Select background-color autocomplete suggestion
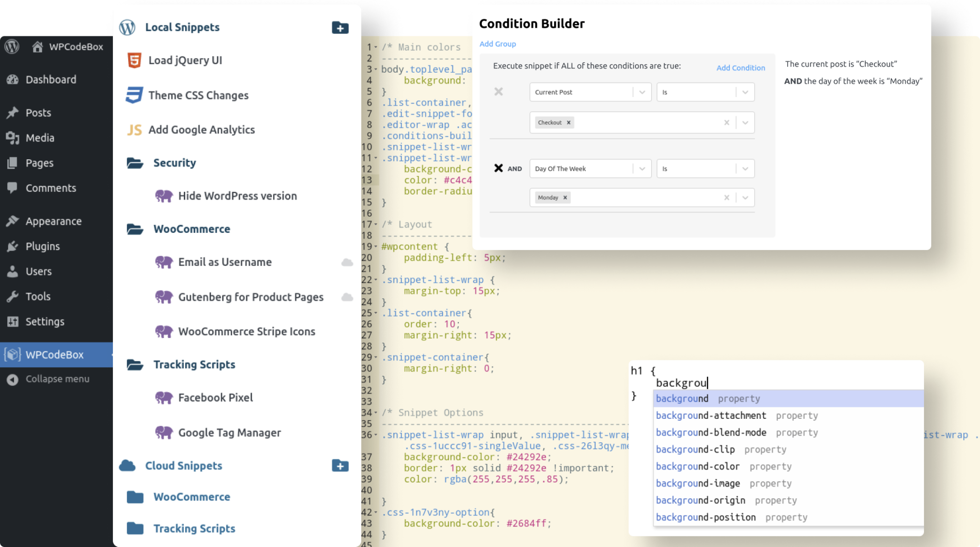 [x=697, y=466]
